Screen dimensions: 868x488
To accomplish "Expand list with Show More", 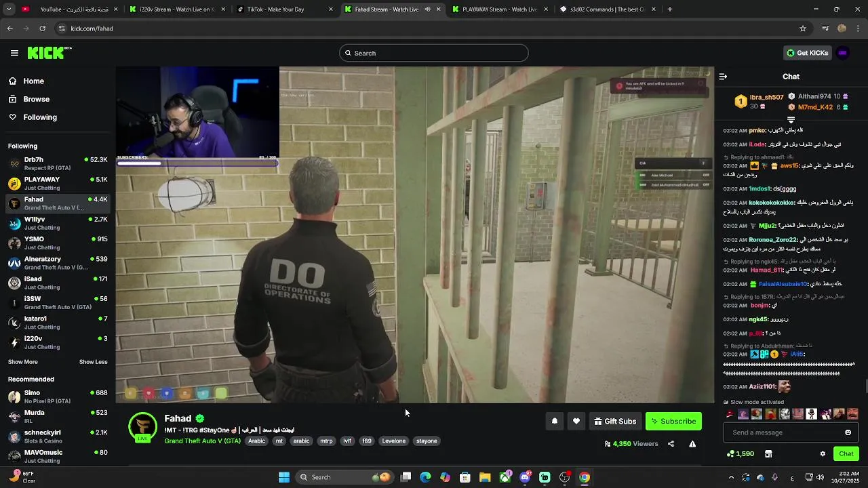I will [23, 362].
